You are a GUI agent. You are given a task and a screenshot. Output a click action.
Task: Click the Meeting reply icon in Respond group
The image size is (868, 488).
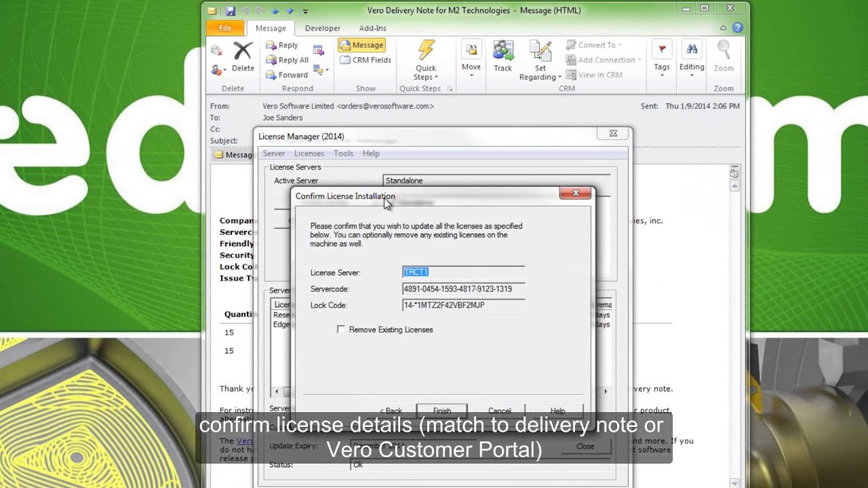[318, 49]
